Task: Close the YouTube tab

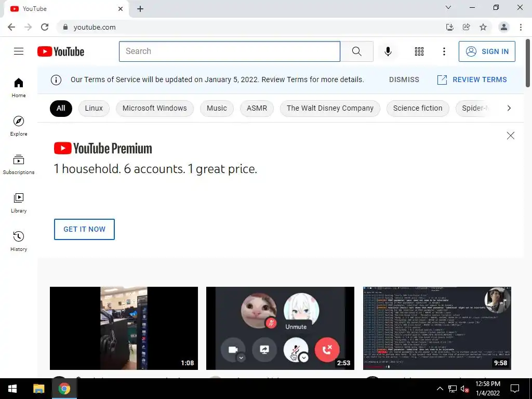Action: [121, 9]
